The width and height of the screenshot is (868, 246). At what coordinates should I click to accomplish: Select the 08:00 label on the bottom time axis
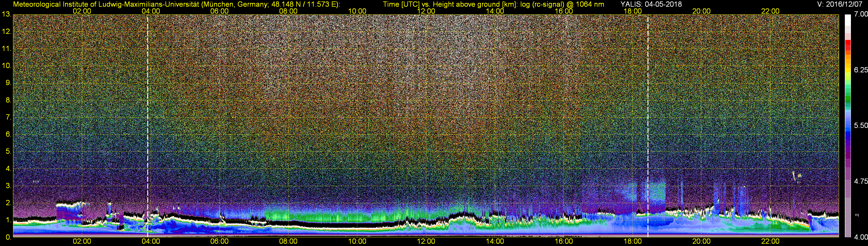(288, 241)
